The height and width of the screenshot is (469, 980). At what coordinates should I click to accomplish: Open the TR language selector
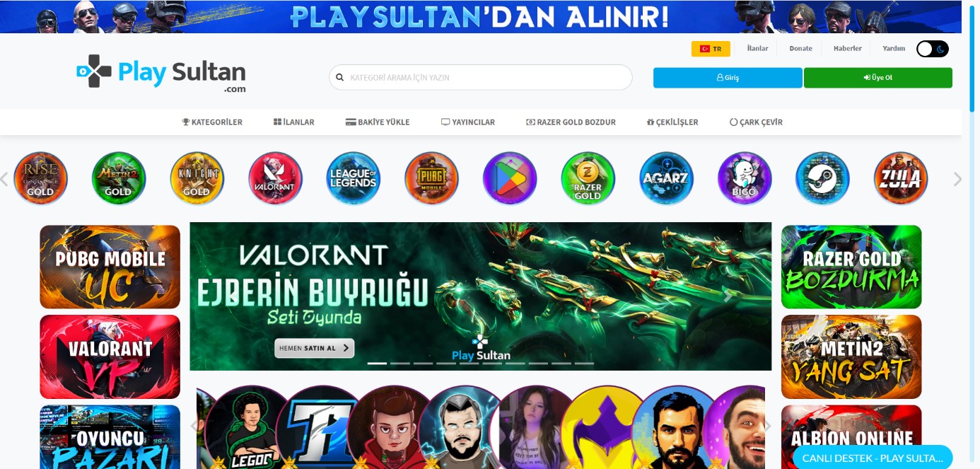coord(711,49)
